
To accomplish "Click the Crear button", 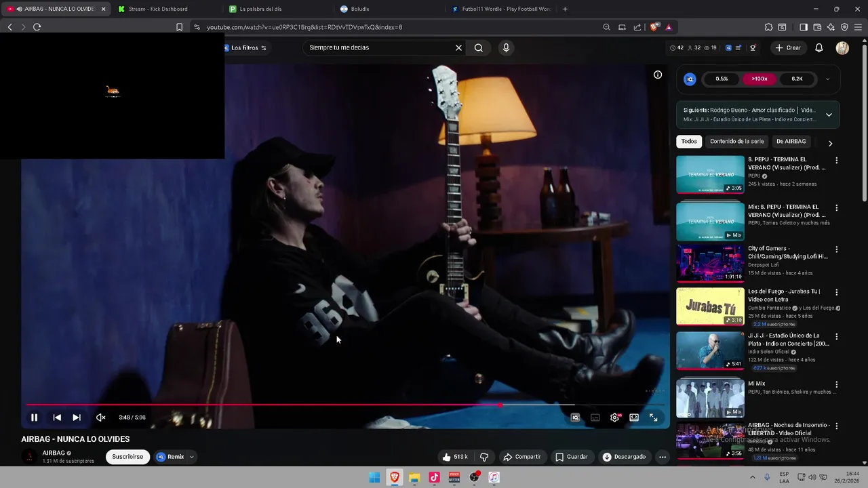I will tap(788, 47).
